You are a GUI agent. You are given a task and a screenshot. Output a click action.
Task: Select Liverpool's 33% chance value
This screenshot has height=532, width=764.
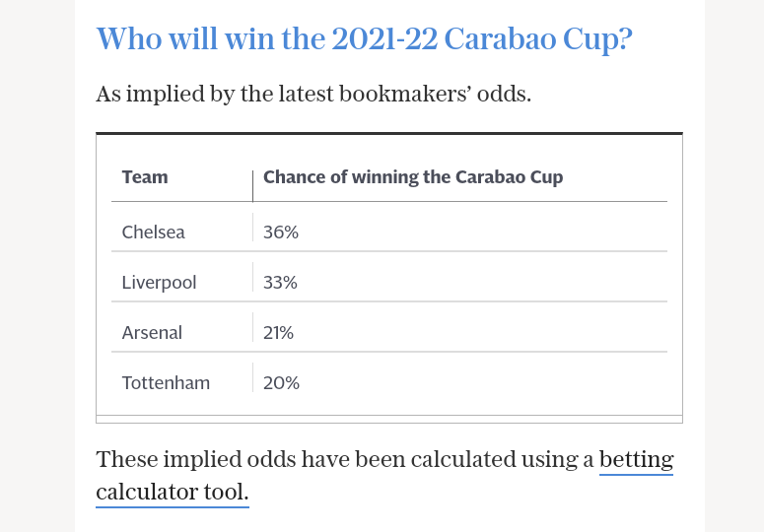point(280,283)
